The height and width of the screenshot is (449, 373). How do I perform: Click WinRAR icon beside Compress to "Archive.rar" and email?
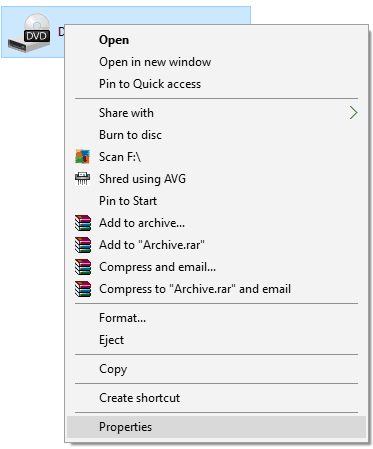click(83, 289)
